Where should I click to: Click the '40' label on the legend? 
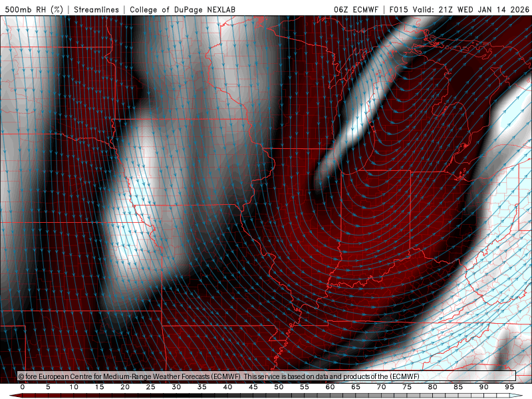pos(227,387)
